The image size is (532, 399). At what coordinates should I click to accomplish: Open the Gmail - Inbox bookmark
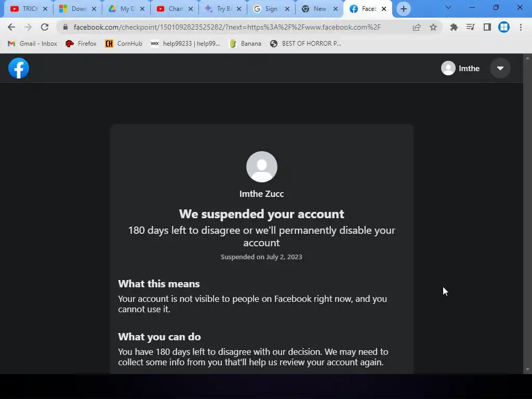pos(33,44)
